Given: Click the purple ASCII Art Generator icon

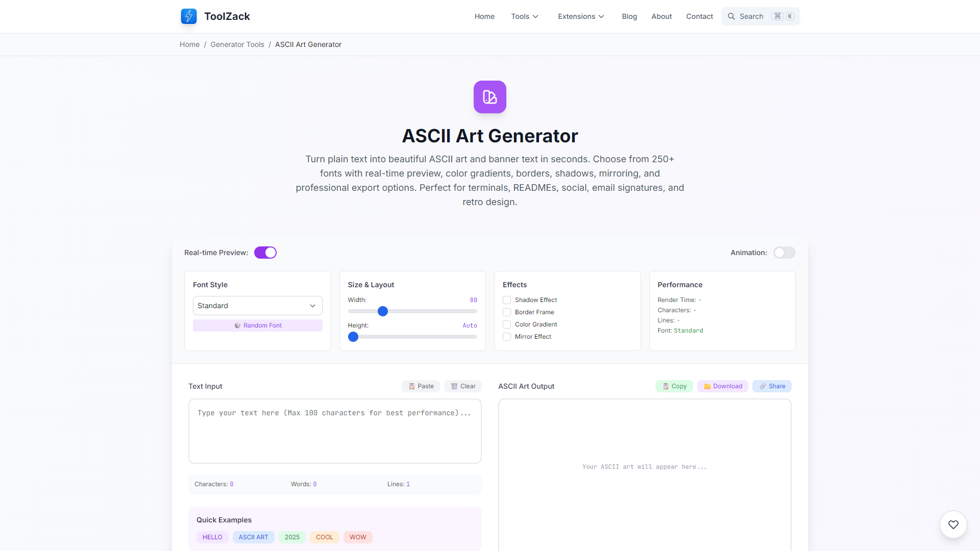Looking at the screenshot, I should pos(490,97).
